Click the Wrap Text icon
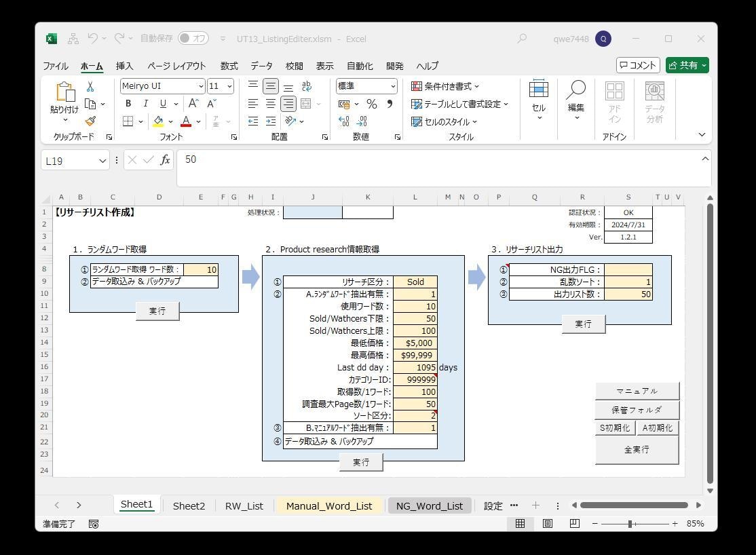The height and width of the screenshot is (555, 756). click(306, 86)
